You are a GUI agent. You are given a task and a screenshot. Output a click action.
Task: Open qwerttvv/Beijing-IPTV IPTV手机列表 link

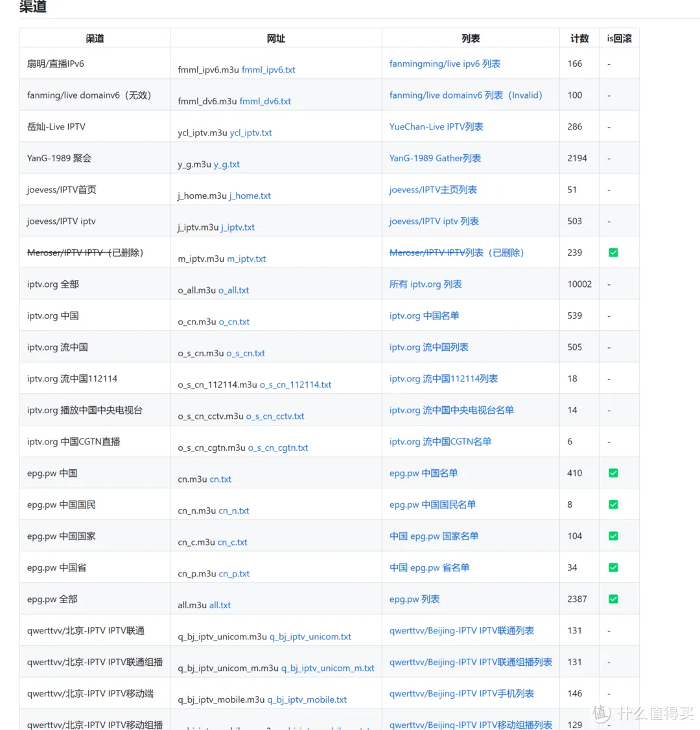(461, 694)
